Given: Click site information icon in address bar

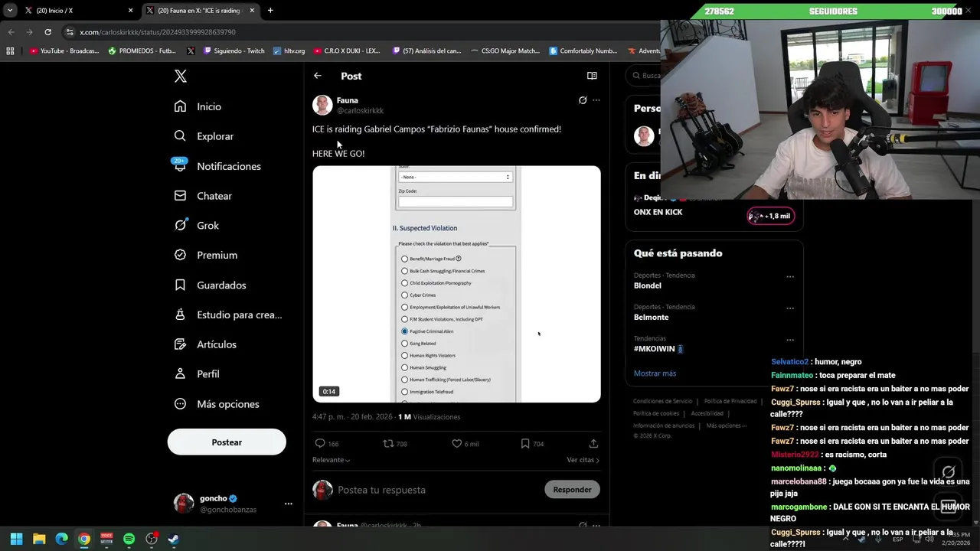Looking at the screenshot, I should pyautogui.click(x=70, y=32).
